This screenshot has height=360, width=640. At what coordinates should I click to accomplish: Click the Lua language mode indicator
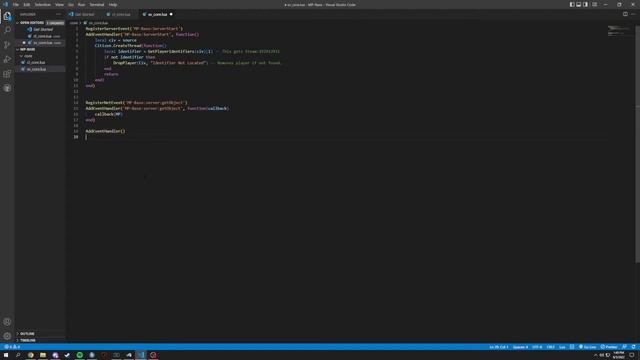click(x=562, y=347)
